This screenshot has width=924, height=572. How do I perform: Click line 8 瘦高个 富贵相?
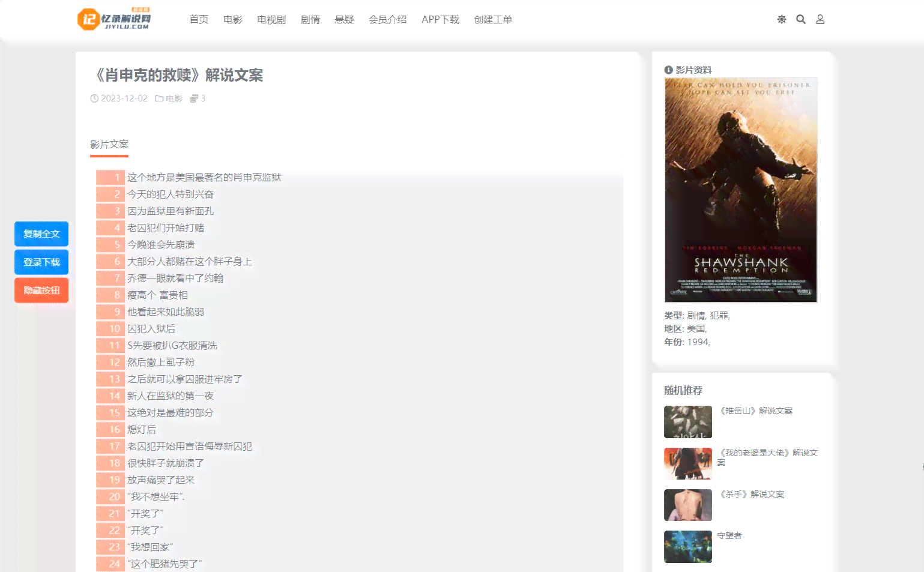pos(157,295)
